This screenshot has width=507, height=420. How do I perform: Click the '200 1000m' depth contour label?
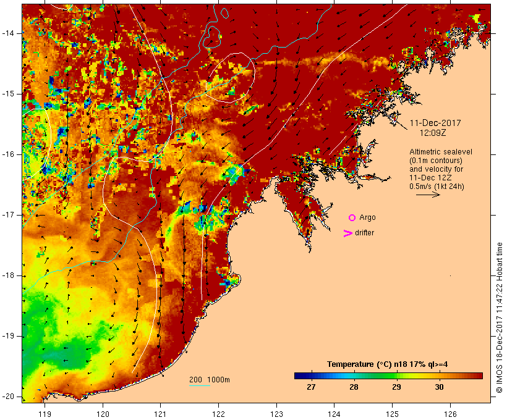click(210, 380)
